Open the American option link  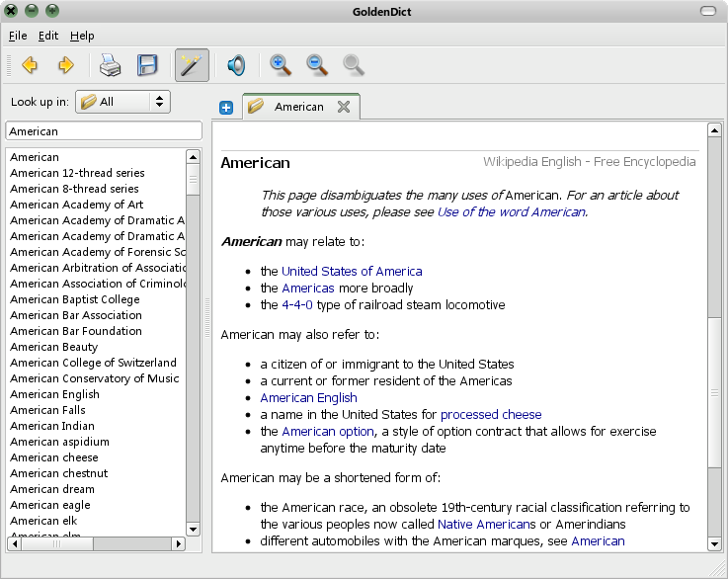point(328,432)
